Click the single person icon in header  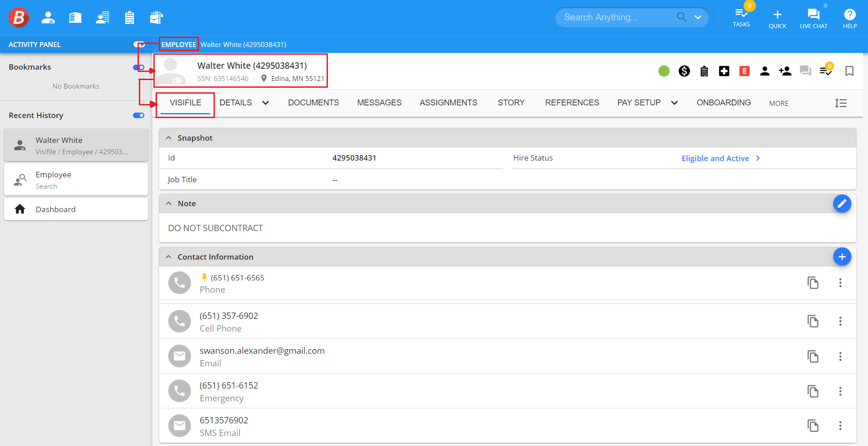click(x=765, y=71)
